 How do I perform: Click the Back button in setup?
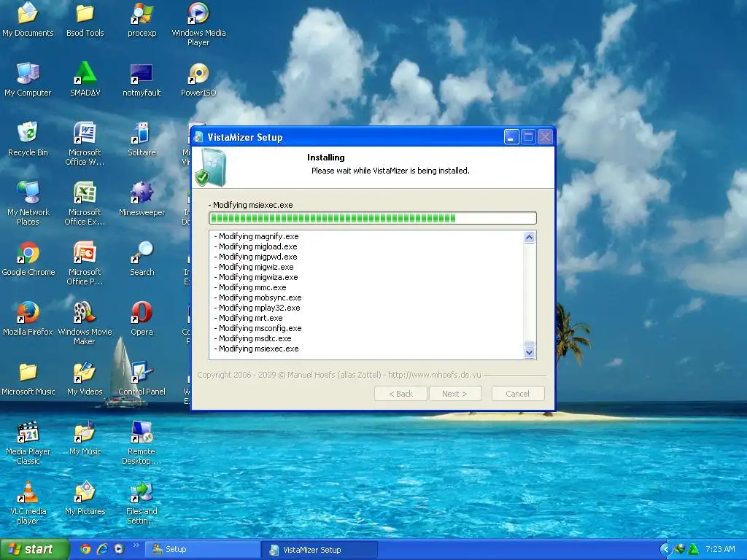[400, 394]
